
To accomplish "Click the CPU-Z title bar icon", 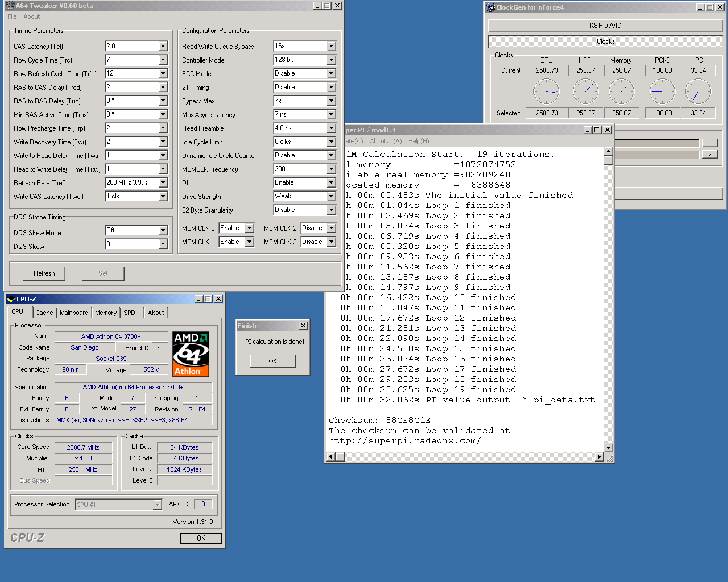I will tap(10, 299).
